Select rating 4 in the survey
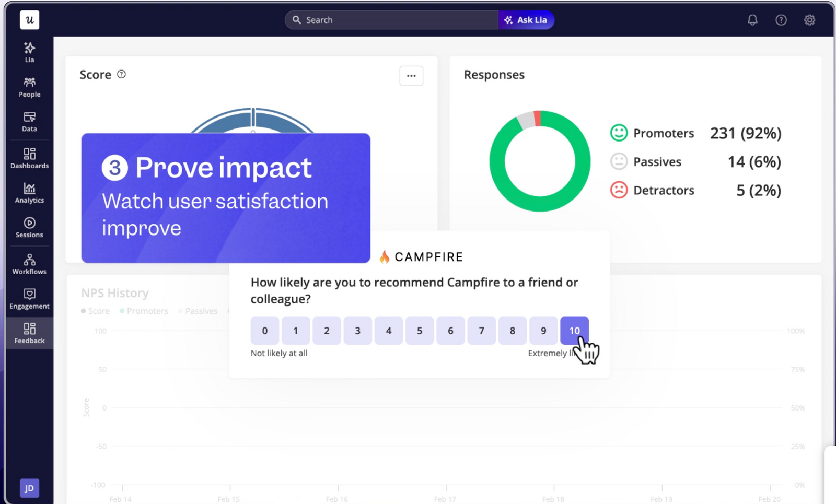Viewport: 836px width, 504px height. 389,331
